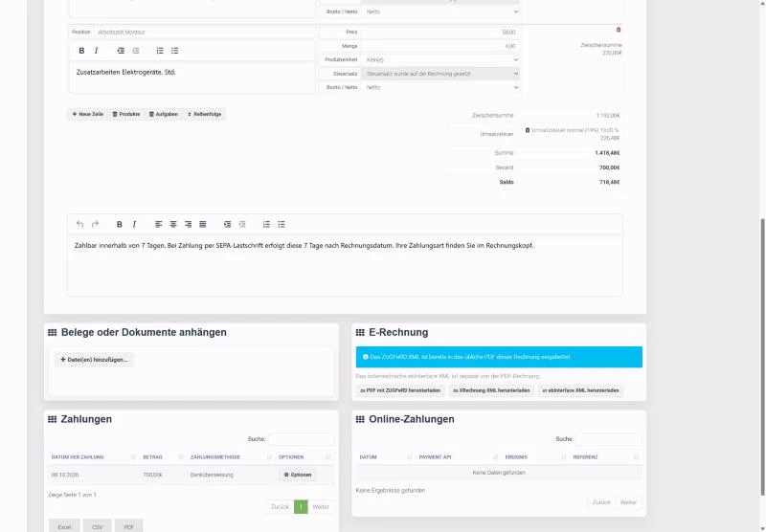766x532 pixels.
Task: Add a new line with Neue Zeile
Action: [x=88, y=114]
